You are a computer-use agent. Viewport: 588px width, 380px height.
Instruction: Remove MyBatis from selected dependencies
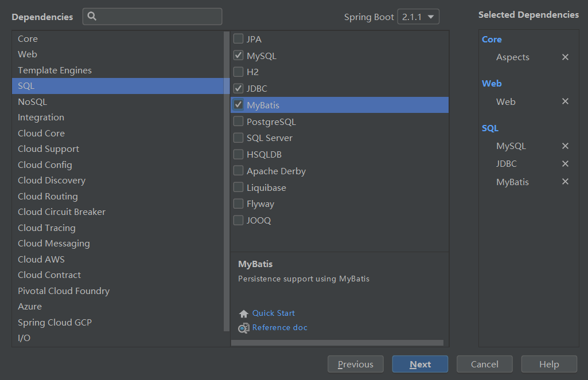coord(565,181)
